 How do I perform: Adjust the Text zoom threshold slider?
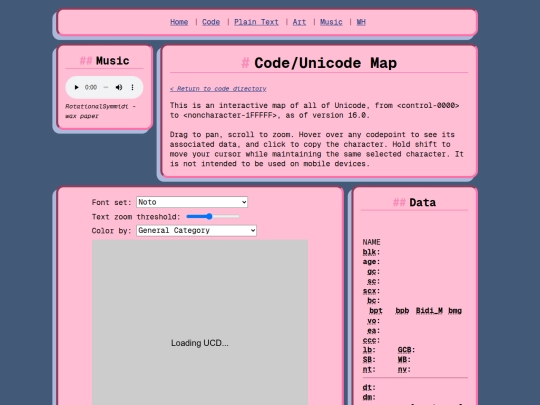click(213, 216)
